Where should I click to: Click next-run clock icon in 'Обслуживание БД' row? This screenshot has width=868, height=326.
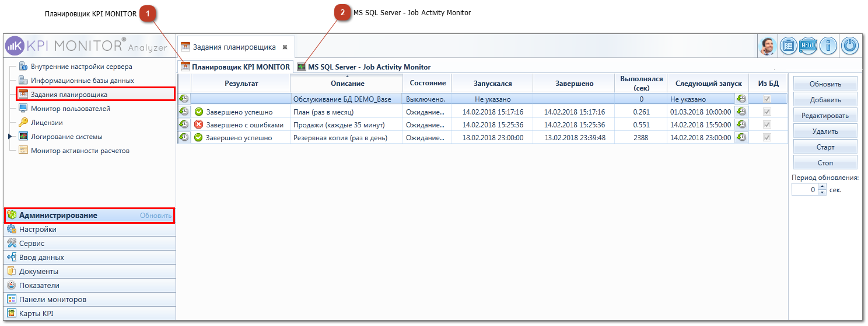point(741,99)
